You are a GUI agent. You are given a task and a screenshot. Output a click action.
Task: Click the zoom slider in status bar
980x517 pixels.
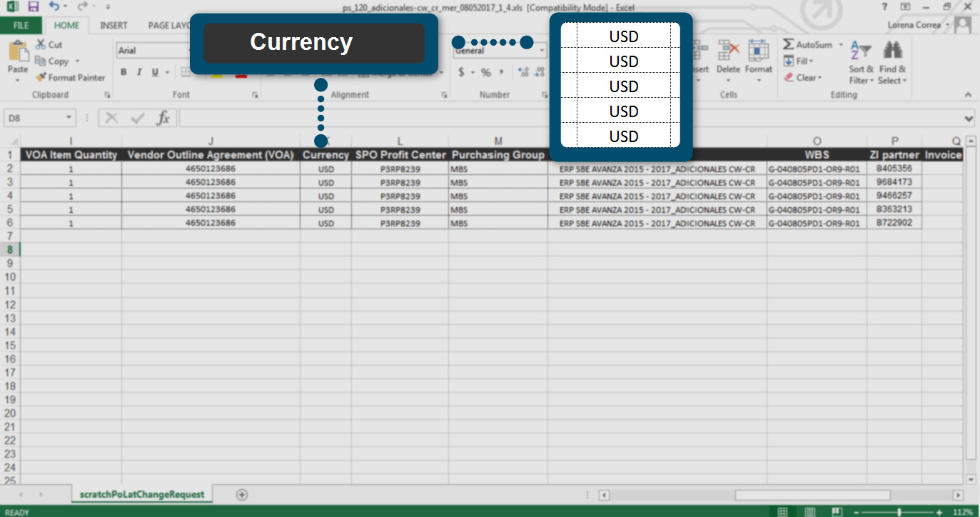click(x=899, y=512)
